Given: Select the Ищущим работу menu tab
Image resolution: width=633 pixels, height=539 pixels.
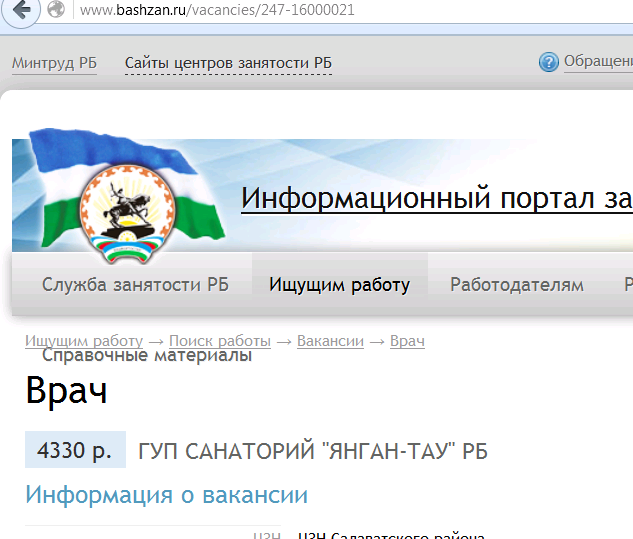Looking at the screenshot, I should [x=339, y=285].
